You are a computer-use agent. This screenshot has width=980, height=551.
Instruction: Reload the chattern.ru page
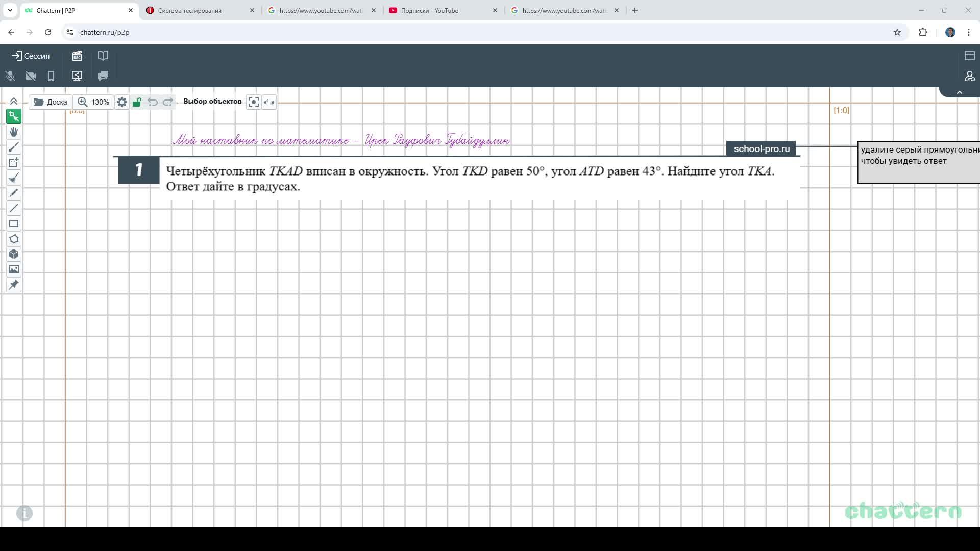coord(48,32)
